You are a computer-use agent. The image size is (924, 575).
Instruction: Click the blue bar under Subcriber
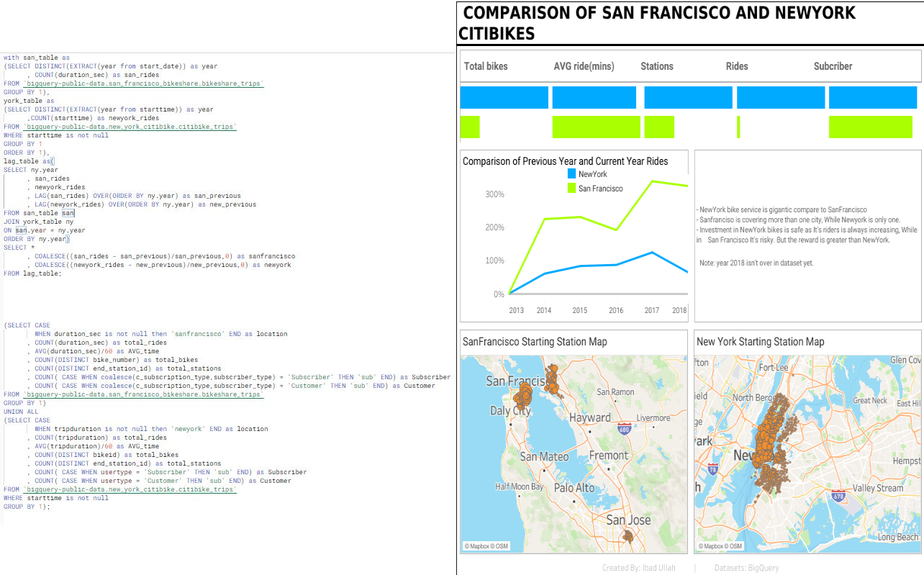[874, 97]
